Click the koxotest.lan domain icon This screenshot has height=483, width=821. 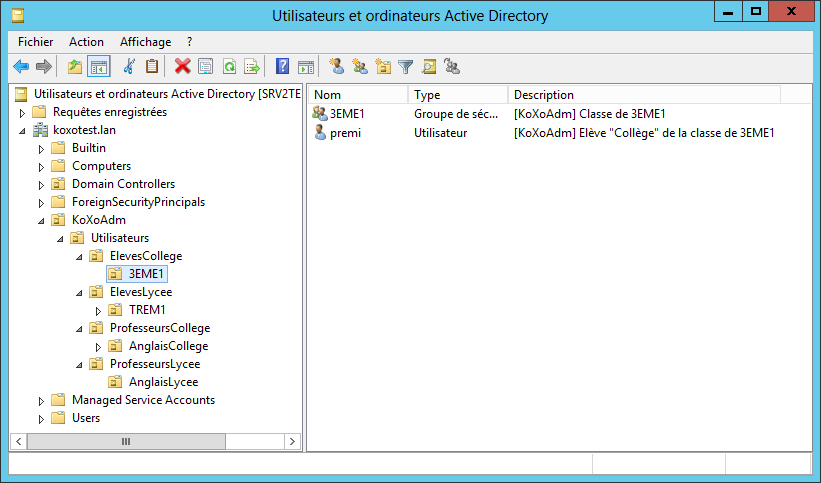[40, 130]
